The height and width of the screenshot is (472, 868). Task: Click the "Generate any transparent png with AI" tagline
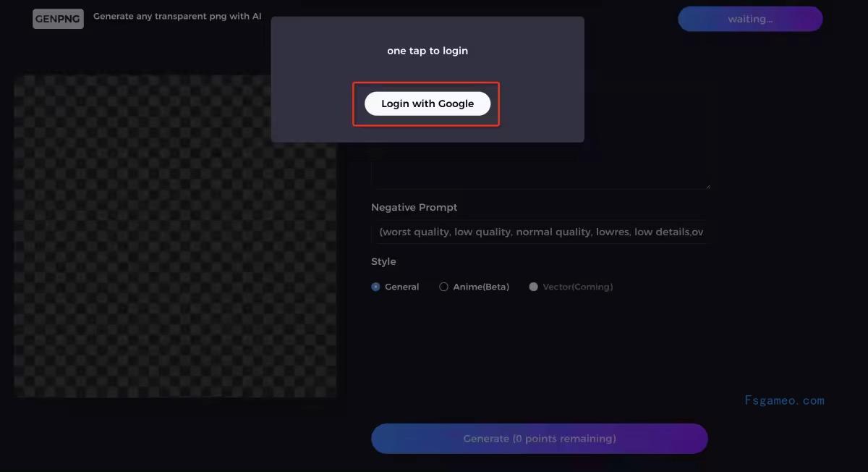coord(177,16)
